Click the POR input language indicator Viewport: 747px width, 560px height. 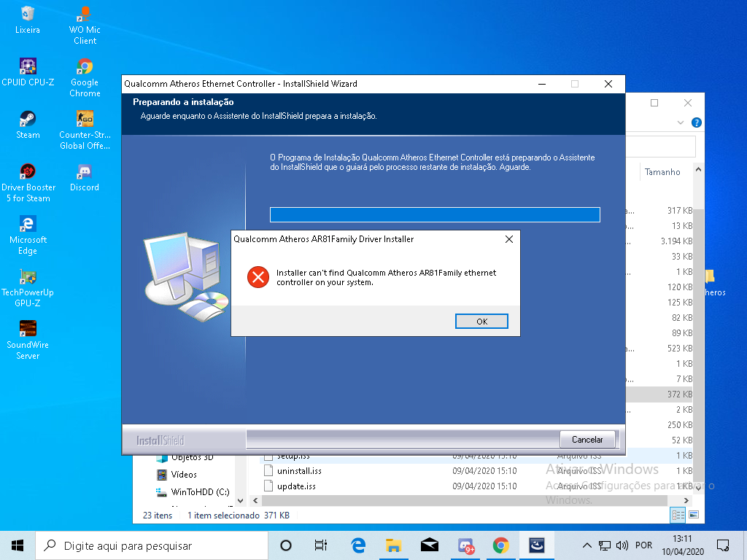point(643,545)
